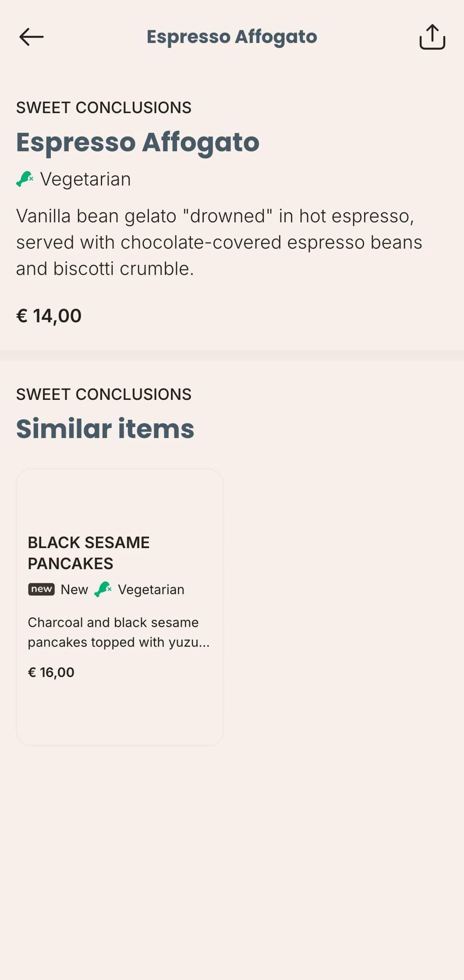464x980 pixels.
Task: Select the header title Espresso Affogato
Action: (x=232, y=37)
